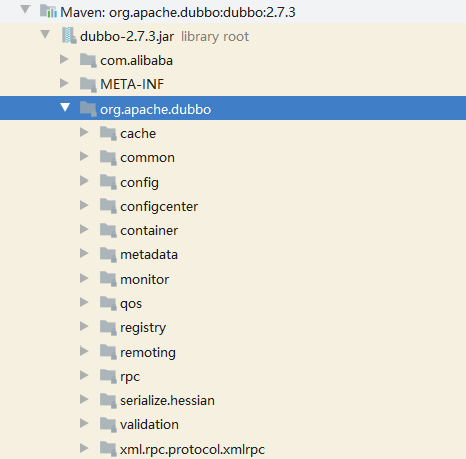Click the metadata package folder icon
The height and width of the screenshot is (459, 466).
(x=108, y=255)
